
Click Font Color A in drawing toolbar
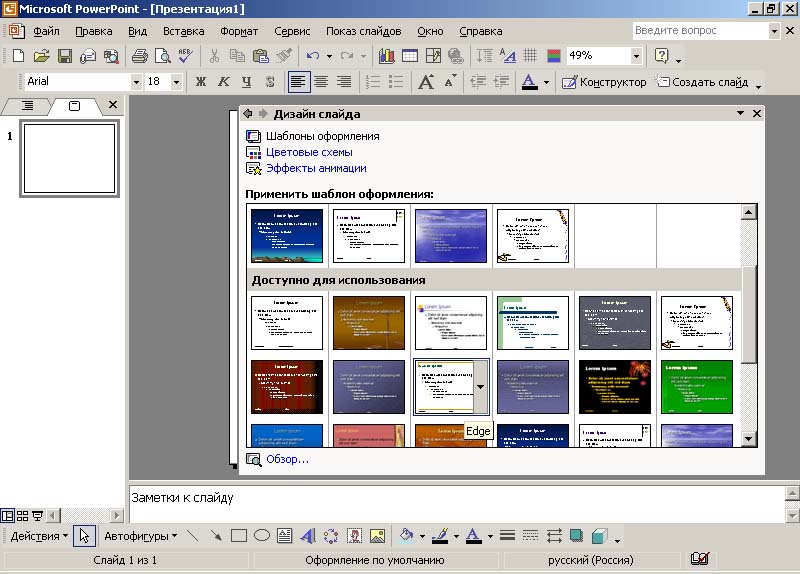tap(473, 536)
